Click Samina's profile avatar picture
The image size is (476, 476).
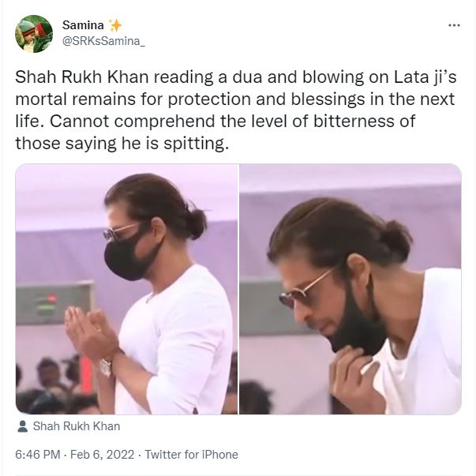[34, 33]
